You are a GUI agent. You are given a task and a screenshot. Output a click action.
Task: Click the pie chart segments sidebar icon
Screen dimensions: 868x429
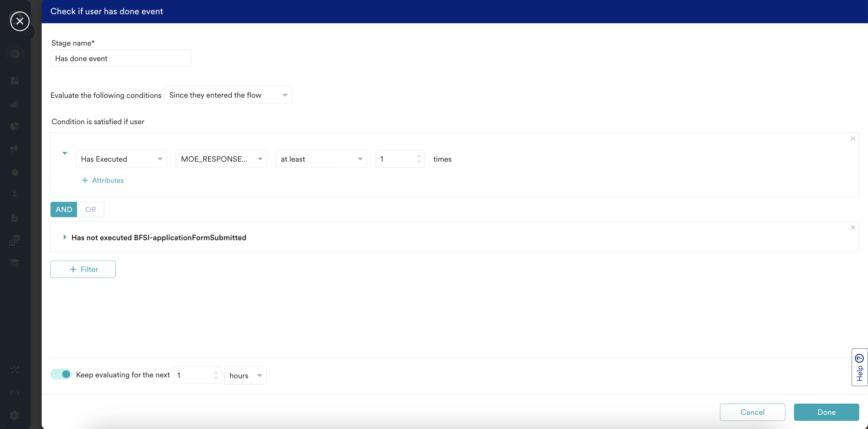point(14,126)
